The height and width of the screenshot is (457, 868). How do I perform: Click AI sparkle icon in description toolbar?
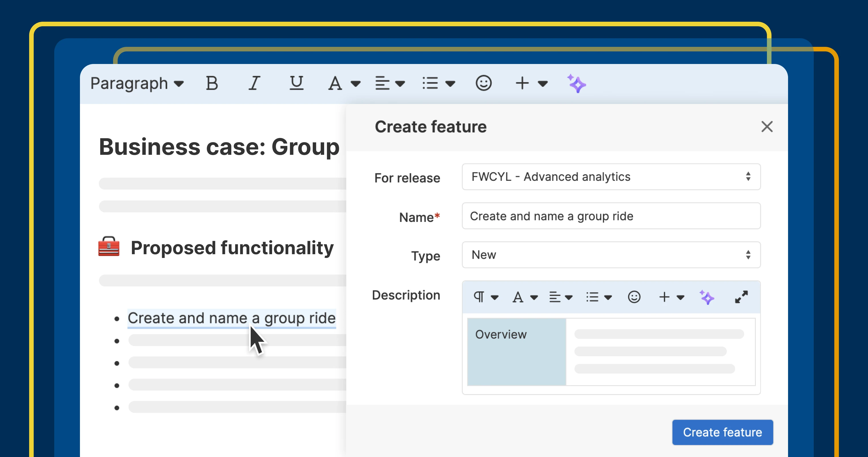(707, 297)
